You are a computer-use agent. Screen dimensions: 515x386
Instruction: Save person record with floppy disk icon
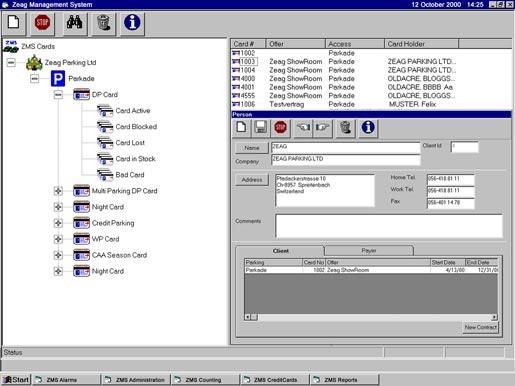point(261,127)
